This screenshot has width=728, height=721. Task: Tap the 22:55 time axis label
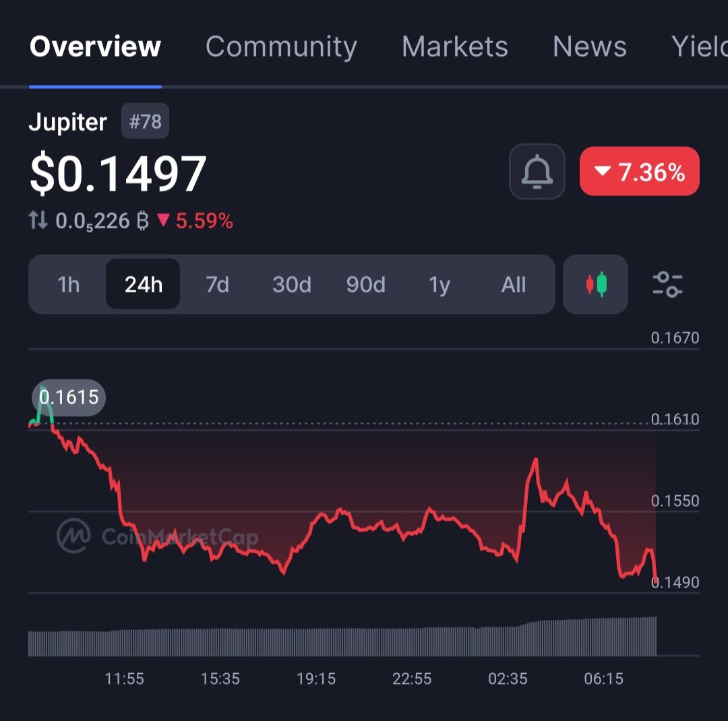point(412,679)
